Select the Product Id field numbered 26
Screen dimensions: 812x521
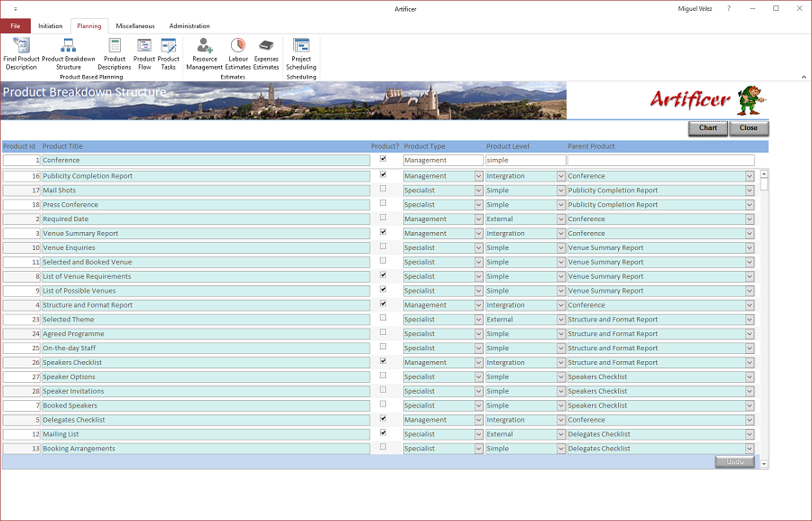[22, 362]
